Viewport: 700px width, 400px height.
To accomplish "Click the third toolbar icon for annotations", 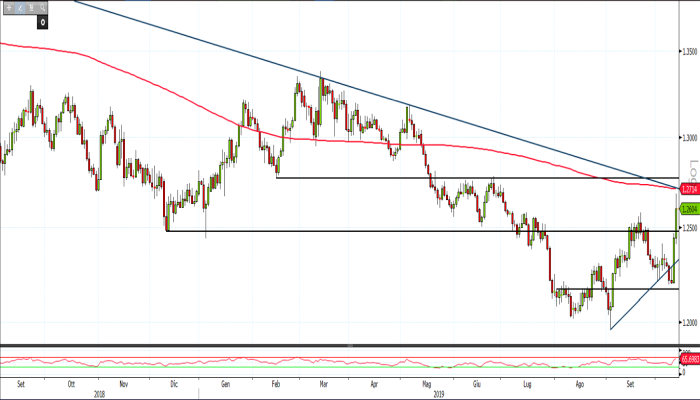I will [33, 7].
